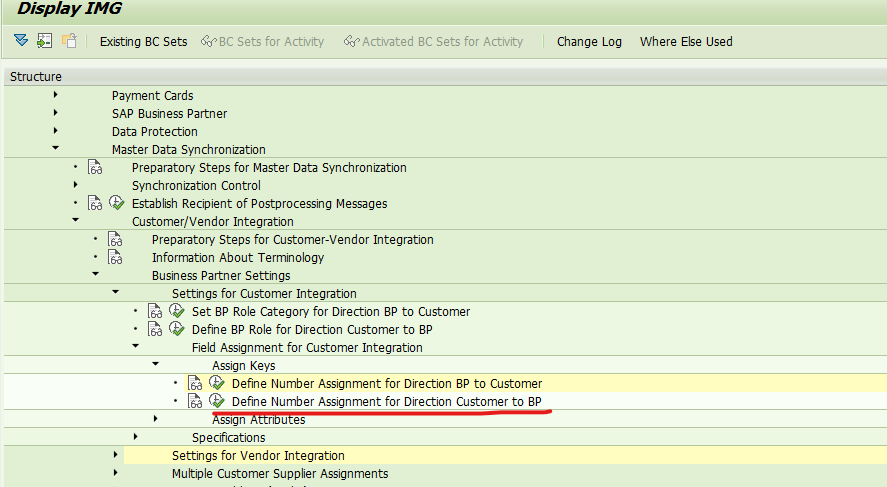This screenshot has height=487, width=887.
Task: Collapse the Customer/Vendor Integration node
Action: 76,220
